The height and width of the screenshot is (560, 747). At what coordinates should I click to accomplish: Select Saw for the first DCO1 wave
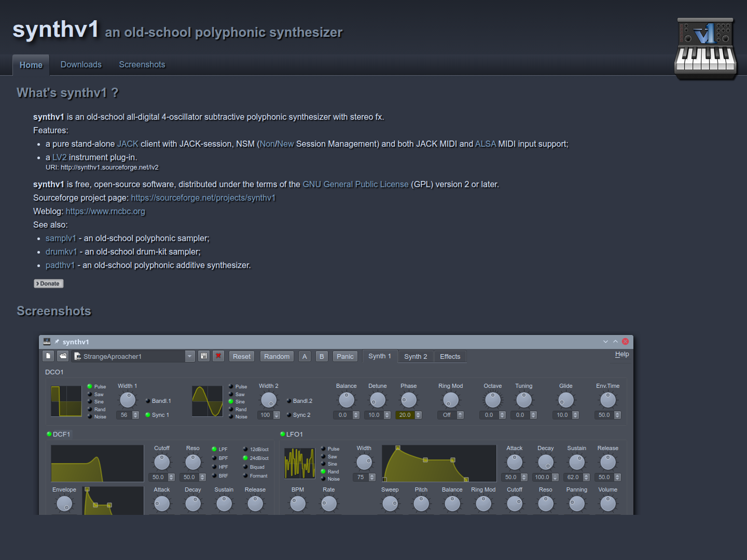tap(95, 394)
